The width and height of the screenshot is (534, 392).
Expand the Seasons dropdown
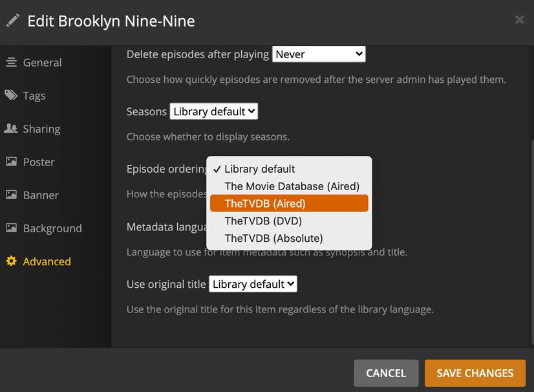[213, 111]
